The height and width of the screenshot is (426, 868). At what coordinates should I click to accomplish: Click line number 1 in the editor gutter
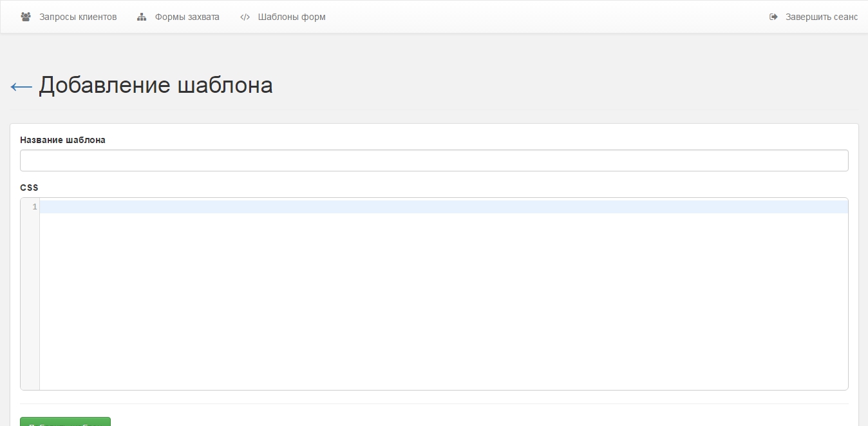coord(35,207)
